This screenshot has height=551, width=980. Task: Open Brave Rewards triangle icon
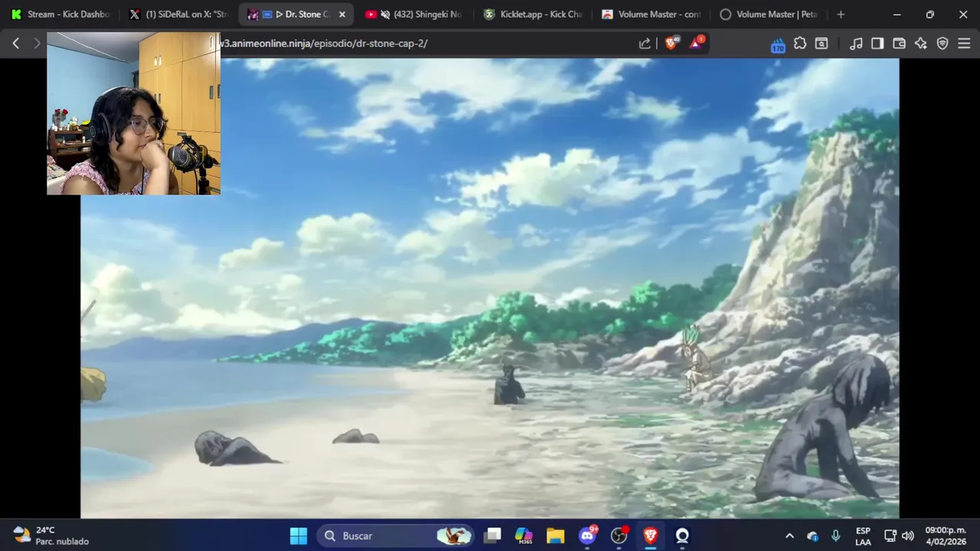pyautogui.click(x=696, y=43)
